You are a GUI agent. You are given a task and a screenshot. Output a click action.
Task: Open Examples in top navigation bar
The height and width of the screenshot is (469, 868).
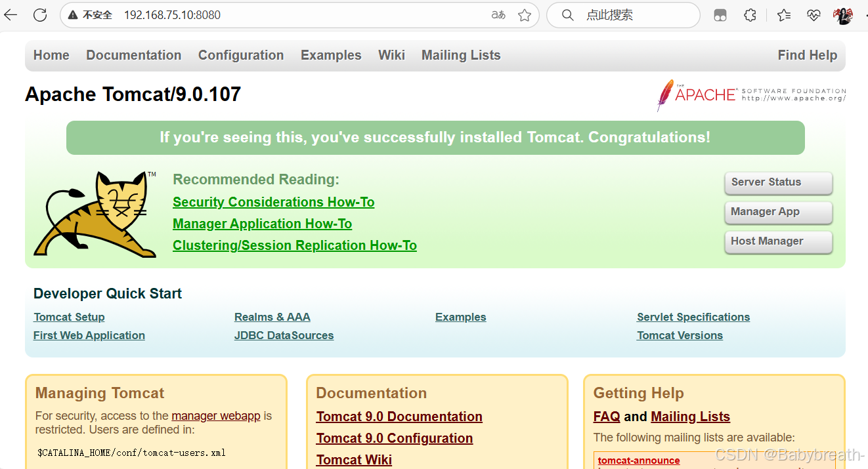tap(331, 55)
